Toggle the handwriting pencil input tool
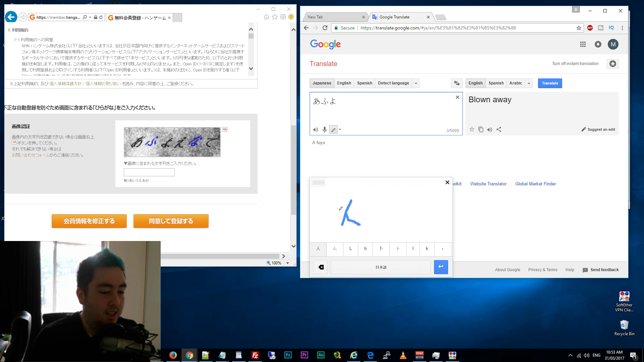This screenshot has height=362, width=644. point(333,130)
